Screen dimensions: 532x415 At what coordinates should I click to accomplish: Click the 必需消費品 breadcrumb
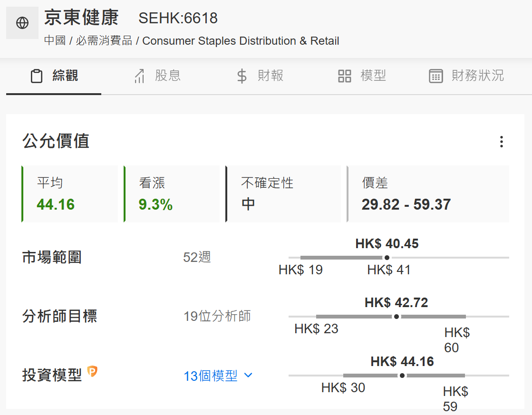pyautogui.click(x=104, y=41)
